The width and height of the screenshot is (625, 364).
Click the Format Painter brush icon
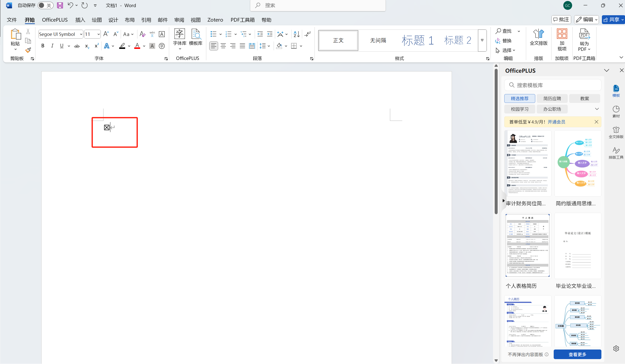(28, 50)
